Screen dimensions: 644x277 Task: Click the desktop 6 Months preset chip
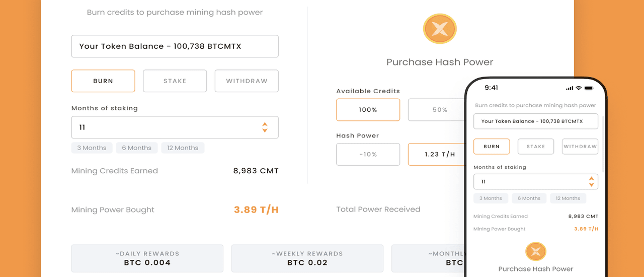coord(137,148)
